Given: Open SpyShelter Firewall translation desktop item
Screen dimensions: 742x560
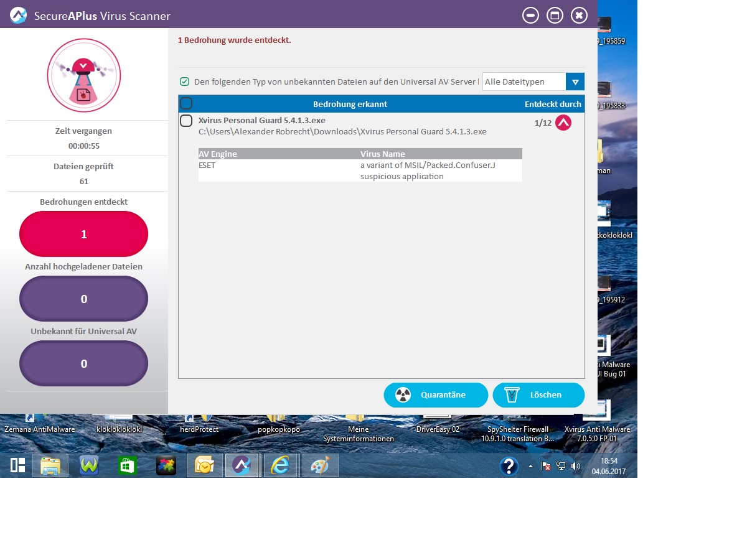Looking at the screenshot, I should point(517,429).
